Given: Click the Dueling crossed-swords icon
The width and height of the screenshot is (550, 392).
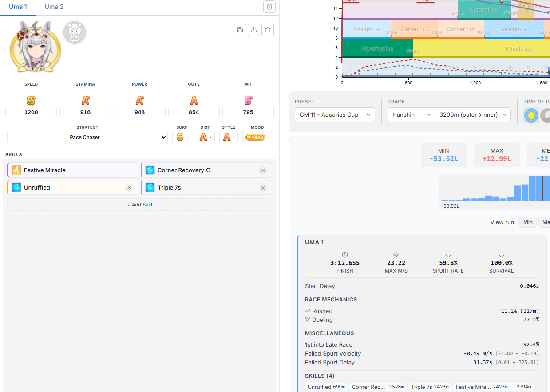Looking at the screenshot, I should pos(308,320).
